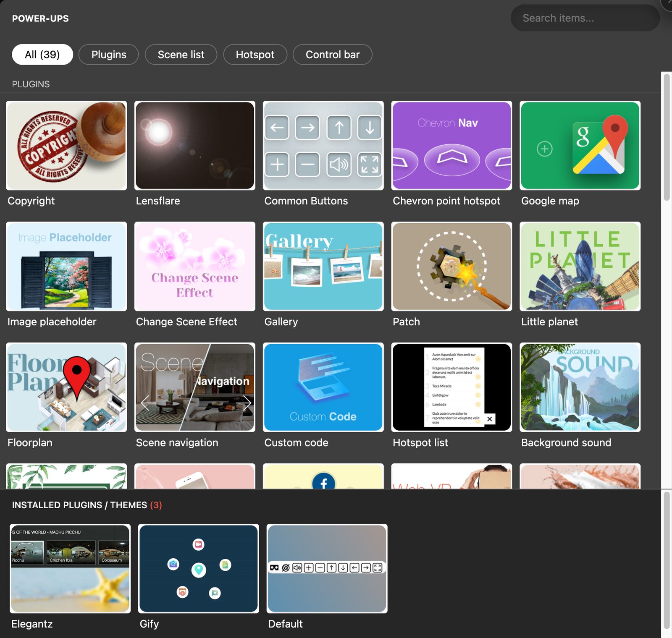672x638 pixels.
Task: Click the Custom code label
Action: (297, 443)
